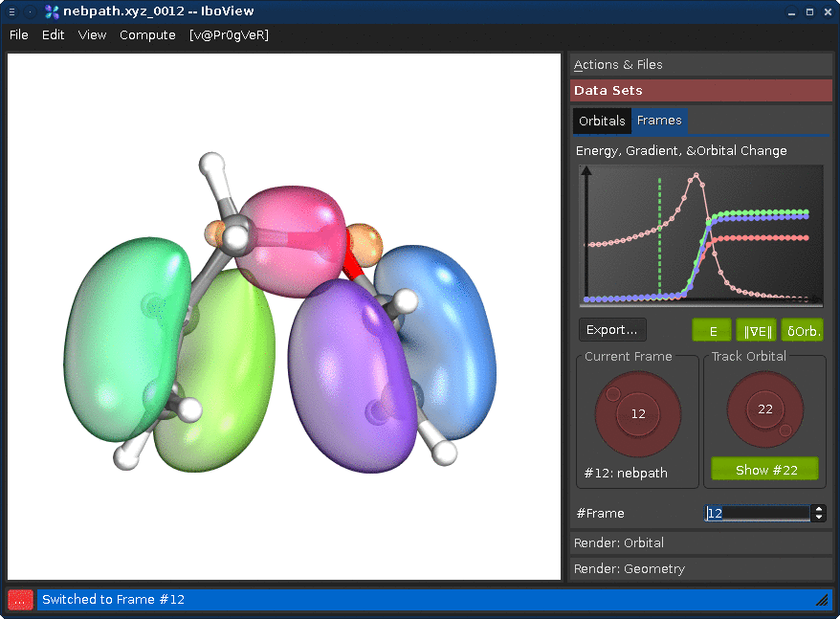
Task: Open the Compute menu
Action: point(147,35)
